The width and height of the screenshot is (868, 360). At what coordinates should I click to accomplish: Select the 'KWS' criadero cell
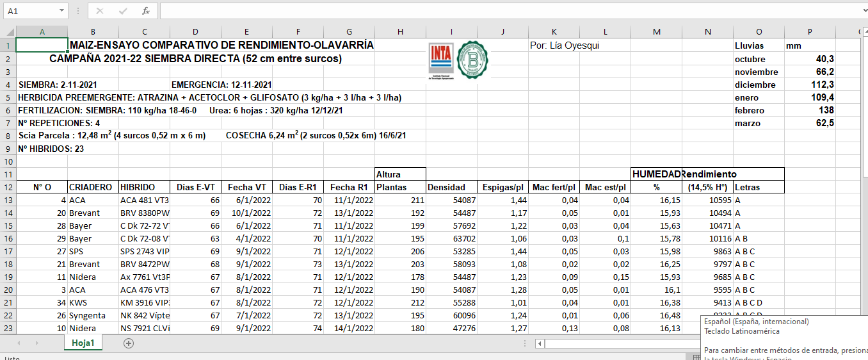point(93,302)
